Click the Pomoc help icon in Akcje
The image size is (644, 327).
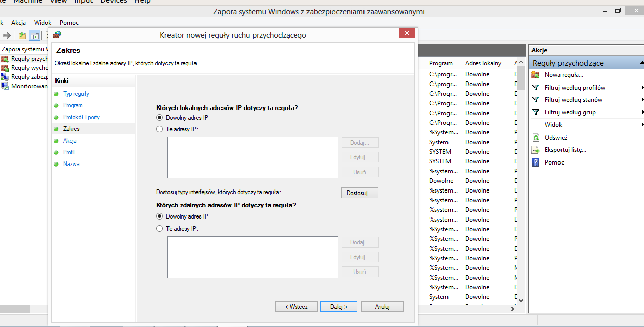tap(535, 162)
